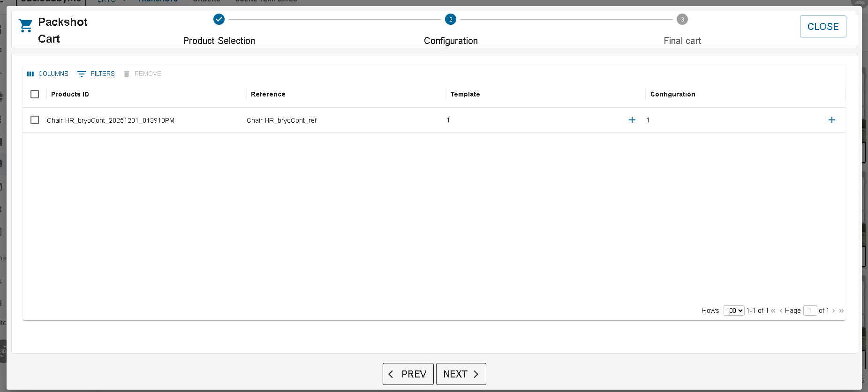
Task: Open the COLUMNS visibility panel
Action: (x=48, y=74)
